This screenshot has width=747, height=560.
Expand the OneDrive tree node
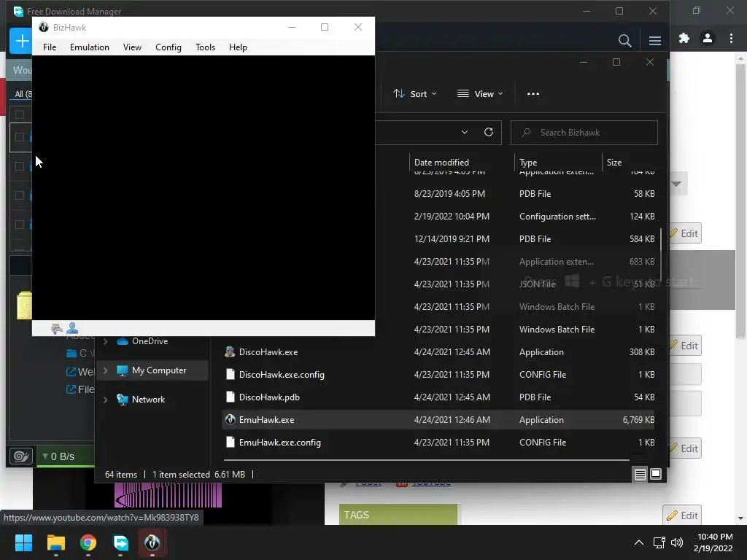click(x=106, y=341)
